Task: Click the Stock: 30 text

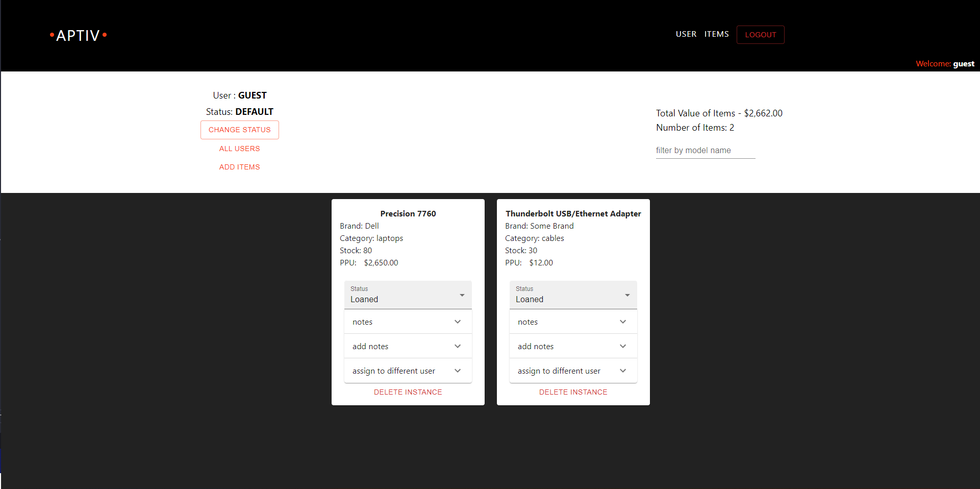Action: [x=521, y=250]
